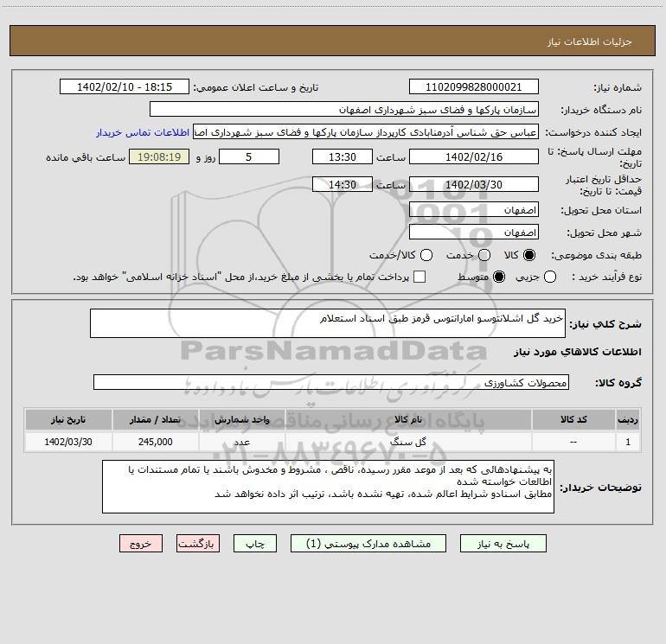
Task: Choose the متوسط purchase type radio
Action: 499,277
